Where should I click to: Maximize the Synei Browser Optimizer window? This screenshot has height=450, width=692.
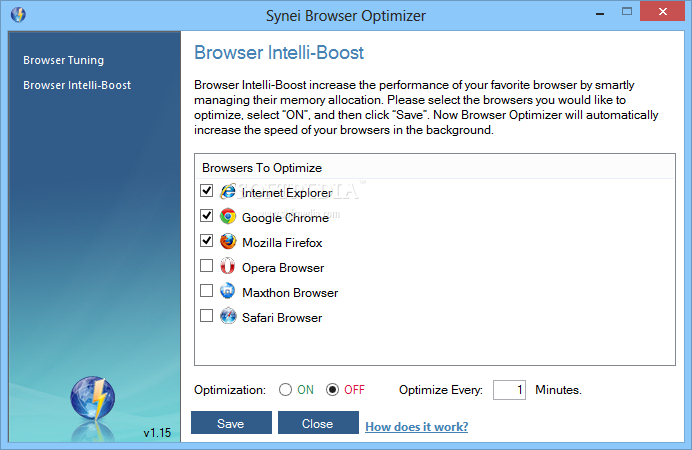pyautogui.click(x=627, y=11)
